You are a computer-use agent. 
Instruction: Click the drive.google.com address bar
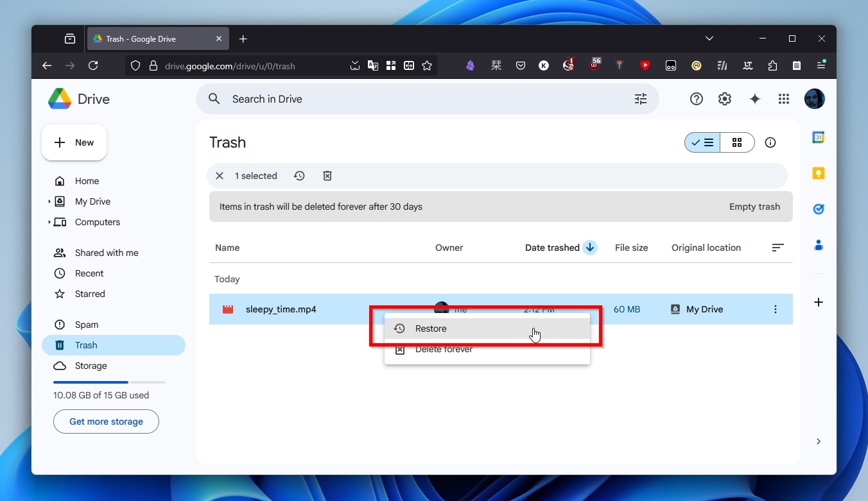pyautogui.click(x=230, y=66)
